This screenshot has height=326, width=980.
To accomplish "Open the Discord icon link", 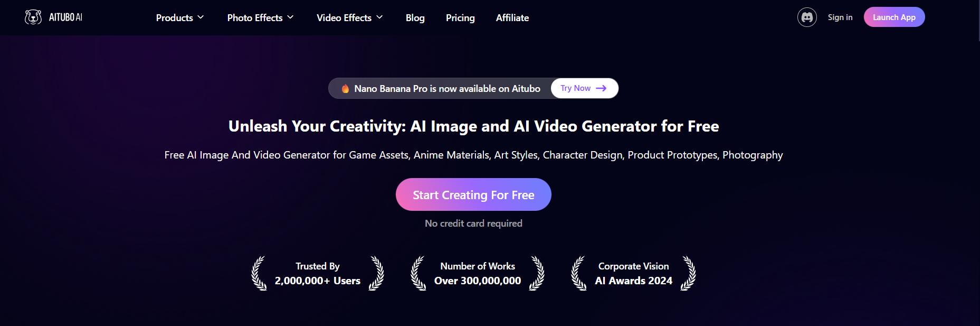I will 807,17.
